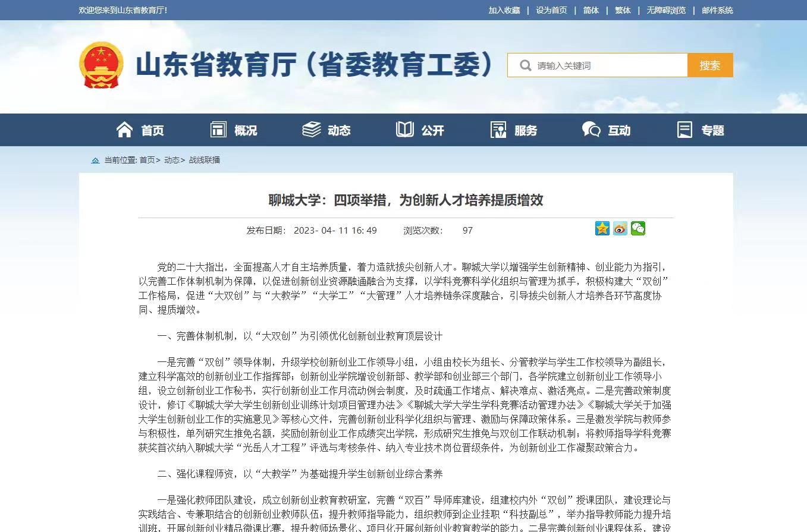This screenshot has width=807, height=532.
Task: Open the 互动 interaction chat icon
Action: pyautogui.click(x=591, y=129)
